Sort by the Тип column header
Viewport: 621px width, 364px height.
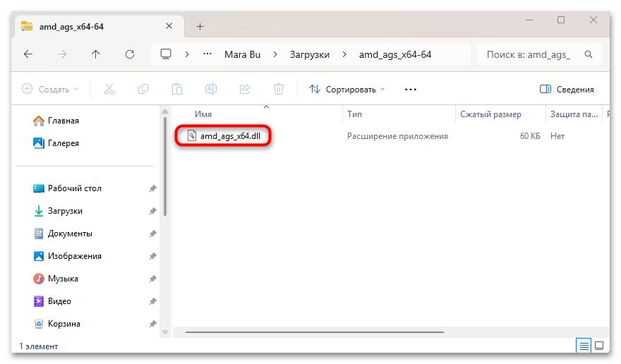pos(354,114)
